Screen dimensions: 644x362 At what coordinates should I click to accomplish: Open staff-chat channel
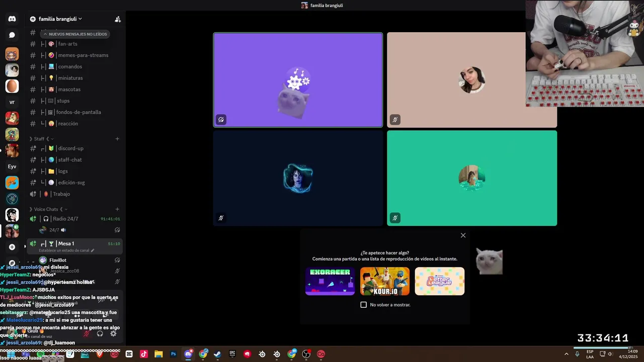[x=74, y=160]
